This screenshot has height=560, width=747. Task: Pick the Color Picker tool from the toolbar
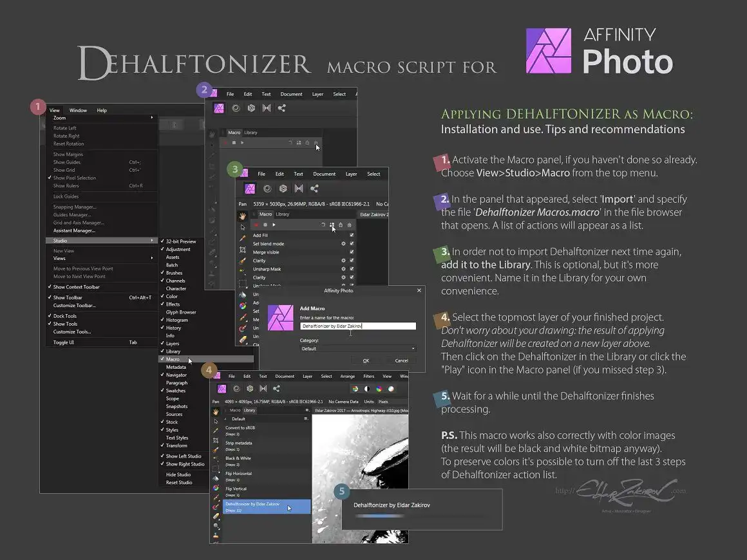[241, 236]
